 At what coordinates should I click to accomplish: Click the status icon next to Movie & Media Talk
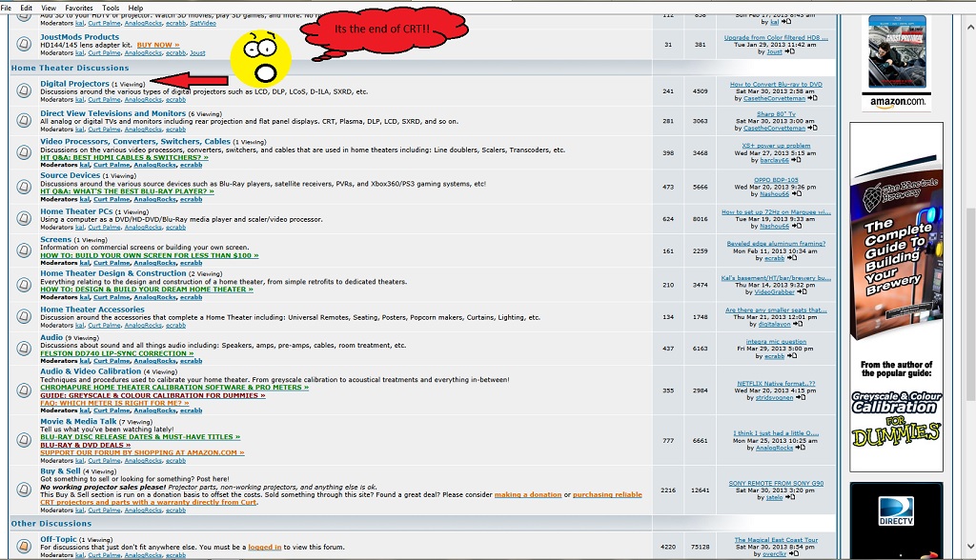point(24,440)
